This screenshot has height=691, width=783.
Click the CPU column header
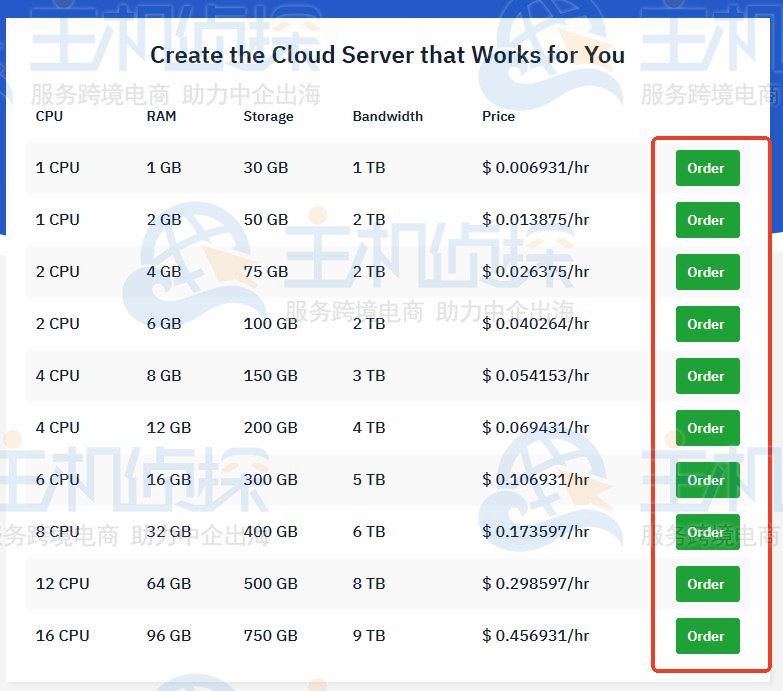[49, 116]
